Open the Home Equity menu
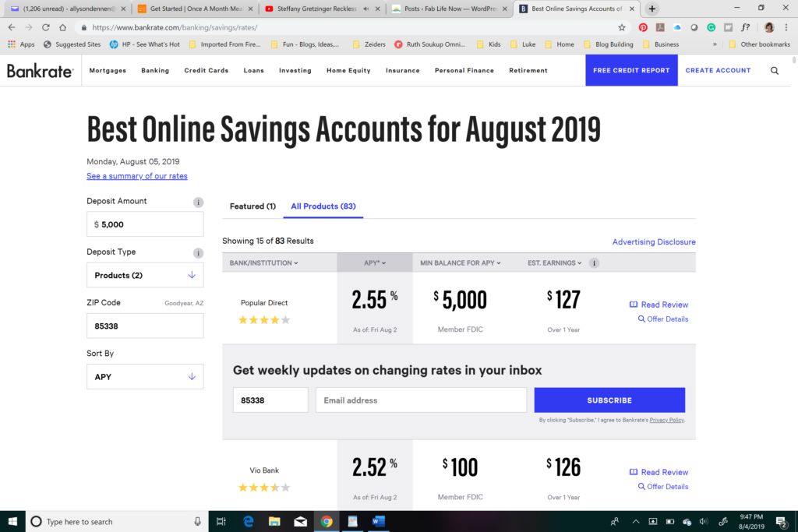798x532 pixels. click(348, 71)
